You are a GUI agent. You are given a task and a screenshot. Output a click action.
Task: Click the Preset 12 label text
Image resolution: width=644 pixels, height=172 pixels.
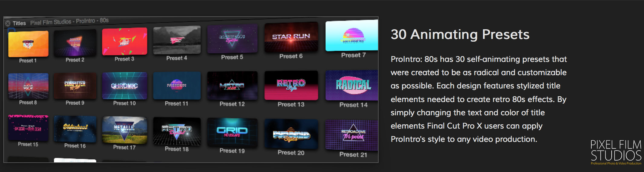tap(232, 104)
